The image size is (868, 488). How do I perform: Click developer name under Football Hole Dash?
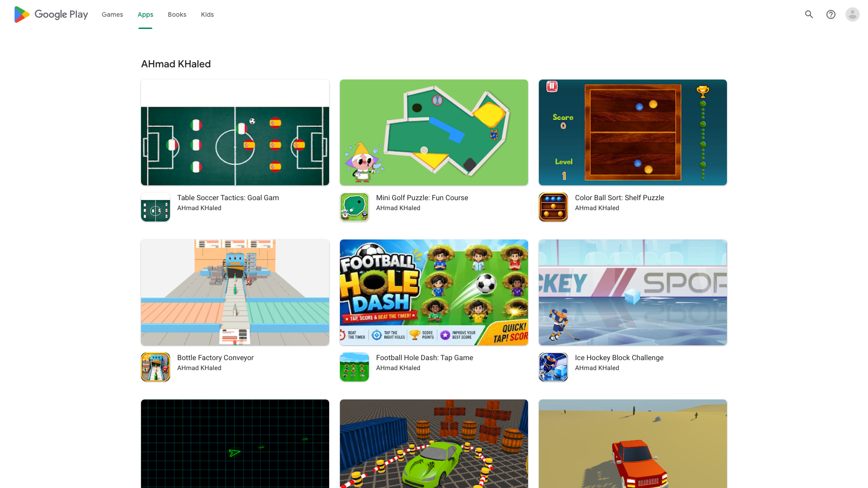click(398, 368)
